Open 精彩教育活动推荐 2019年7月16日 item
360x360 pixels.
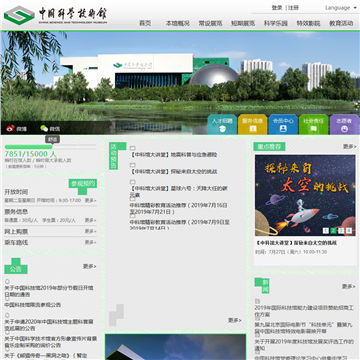point(179,208)
